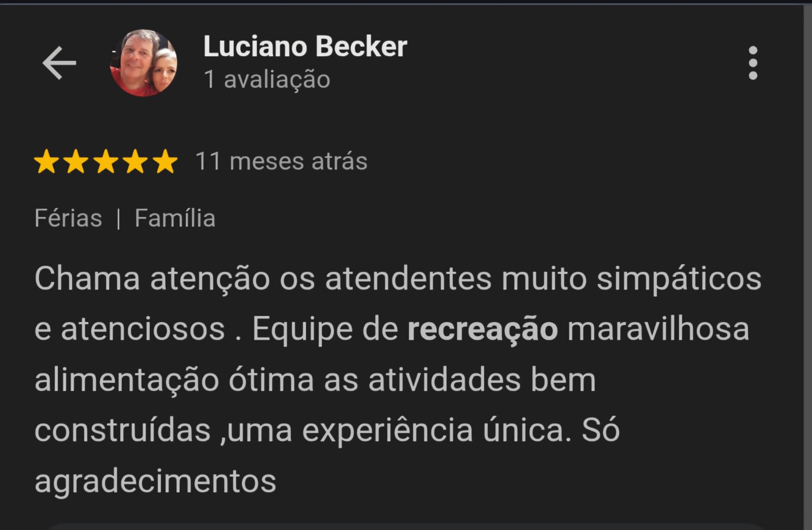This screenshot has width=812, height=530.
Task: Click the second yellow rating star
Action: point(76,161)
